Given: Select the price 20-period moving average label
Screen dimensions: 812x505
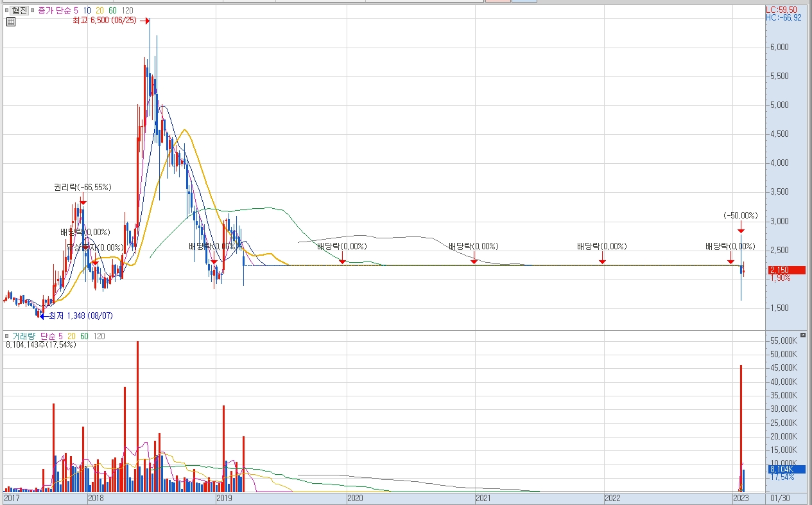Looking at the screenshot, I should pyautogui.click(x=99, y=10).
